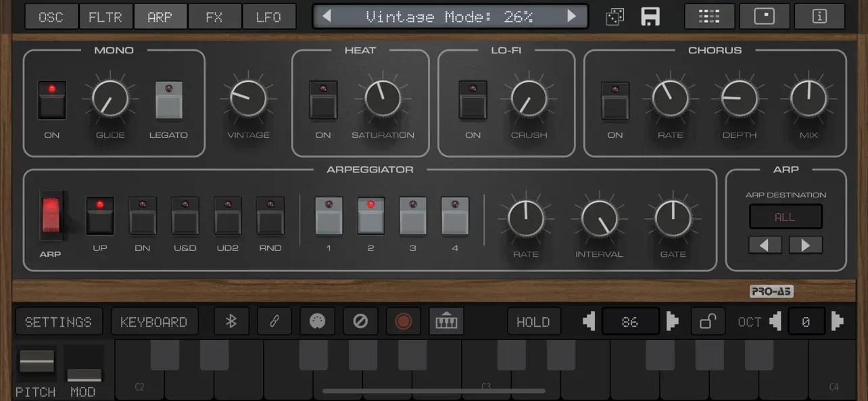Click the arpeggiator GATE knob
Image resolution: width=868 pixels, height=401 pixels.
pyautogui.click(x=673, y=218)
